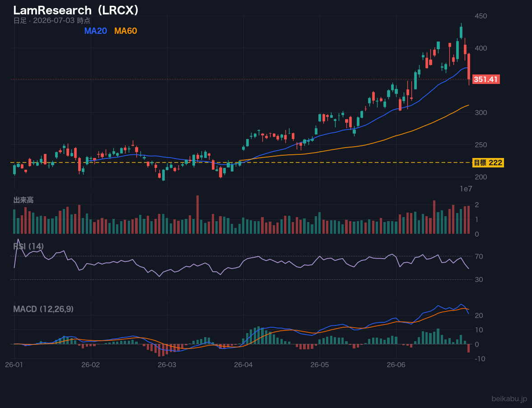This screenshot has width=532, height=408.
Task: Click the MACD axis label -10
Action: pos(480,359)
